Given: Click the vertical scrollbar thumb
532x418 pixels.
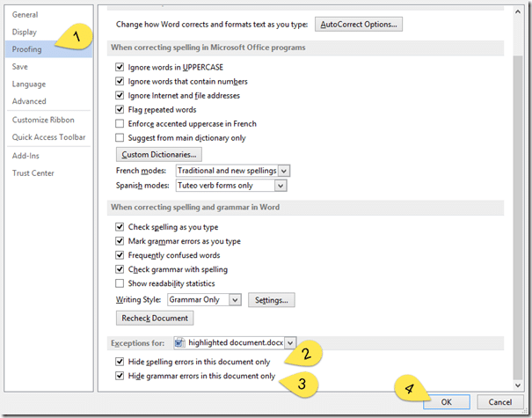Looking at the screenshot, I should 518,217.
